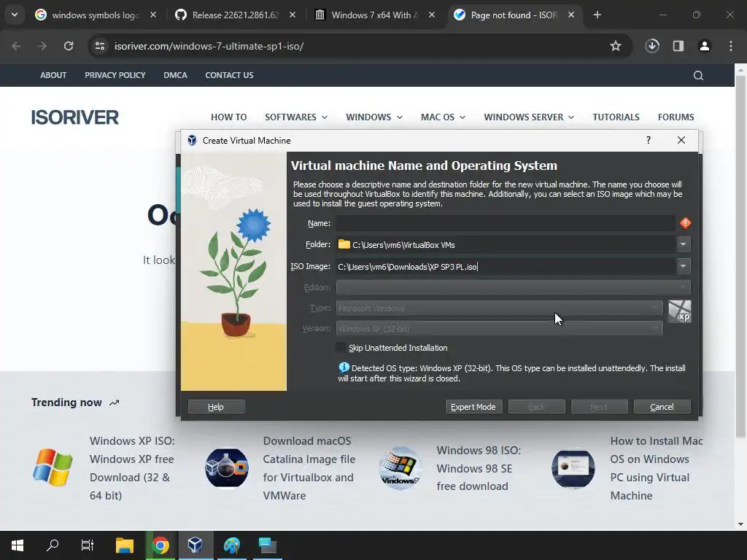
Task: Open the TUTORIALS menu item
Action: pos(616,117)
